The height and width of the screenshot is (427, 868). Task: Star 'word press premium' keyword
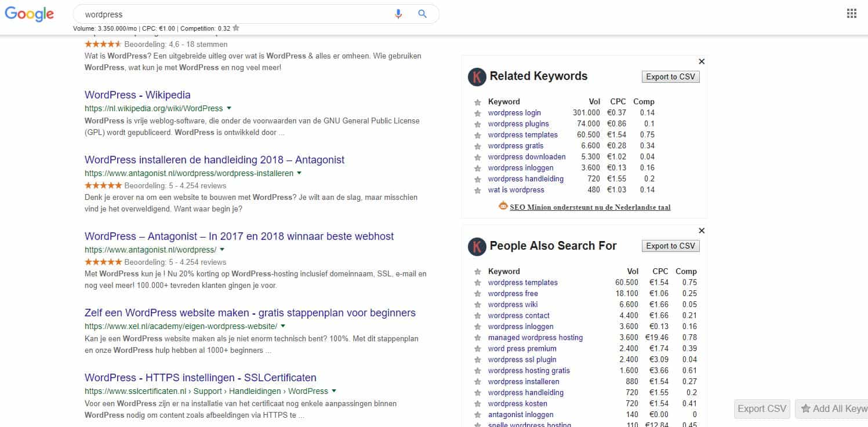tap(477, 349)
